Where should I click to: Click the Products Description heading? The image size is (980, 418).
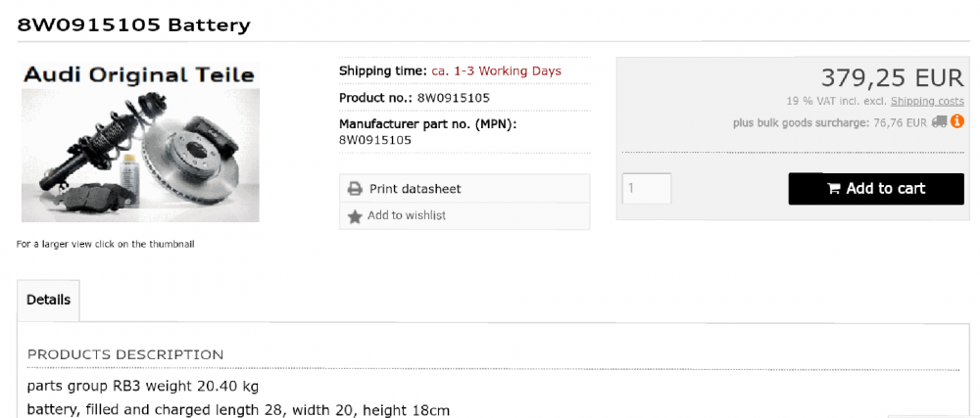coord(125,355)
